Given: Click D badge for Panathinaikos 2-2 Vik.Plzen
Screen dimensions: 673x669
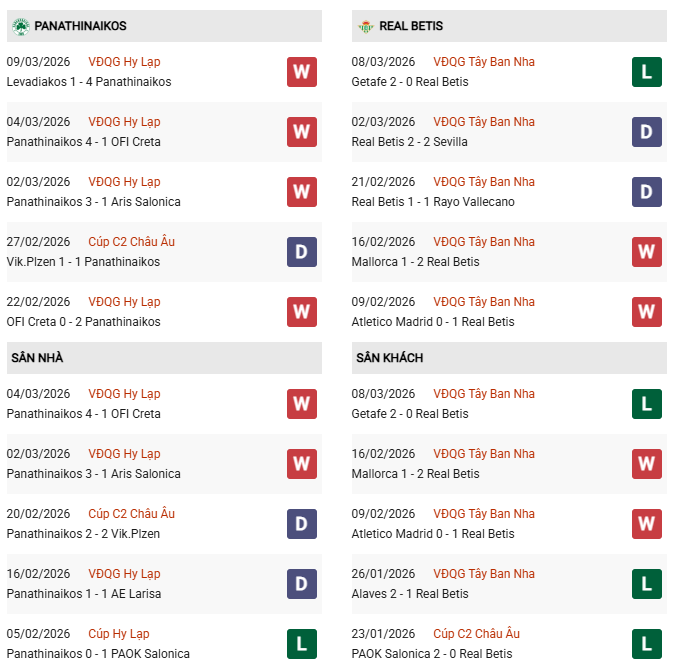Looking at the screenshot, I should tap(302, 524).
